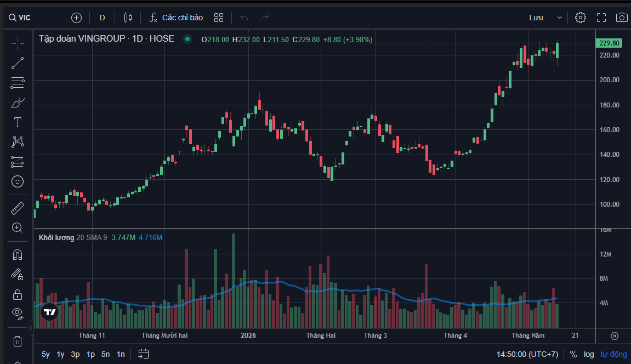Toggle percent scale mode
Screen dimensions: 631x364
coord(573,354)
